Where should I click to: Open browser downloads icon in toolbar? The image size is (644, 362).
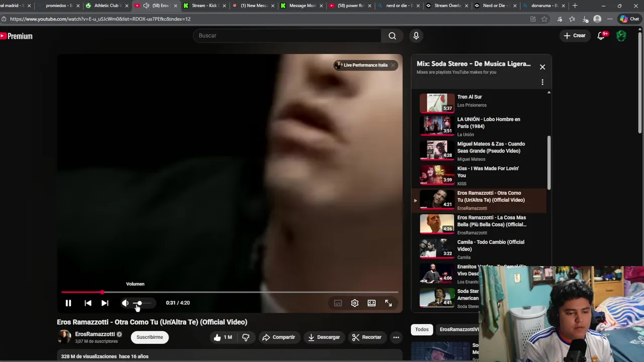pyautogui.click(x=585, y=19)
